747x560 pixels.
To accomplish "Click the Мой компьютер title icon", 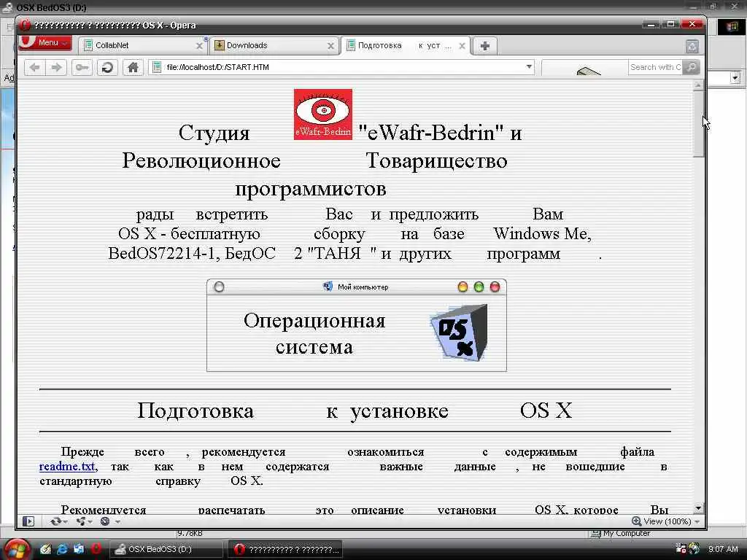I will 328,286.
